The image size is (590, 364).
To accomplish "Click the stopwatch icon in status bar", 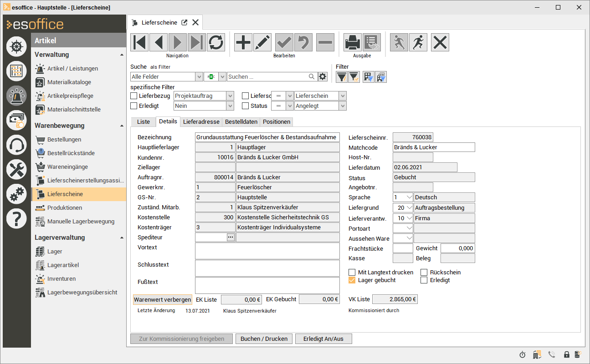I will 522,354.
